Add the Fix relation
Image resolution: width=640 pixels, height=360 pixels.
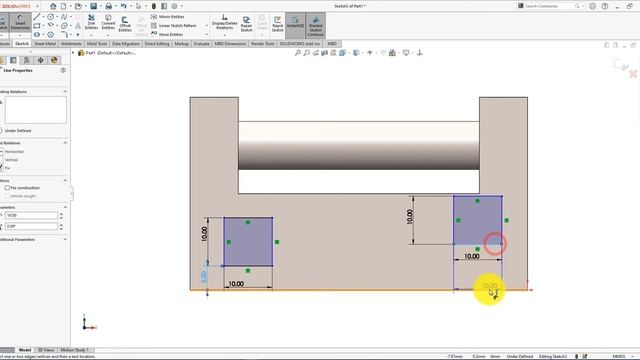pos(5,168)
